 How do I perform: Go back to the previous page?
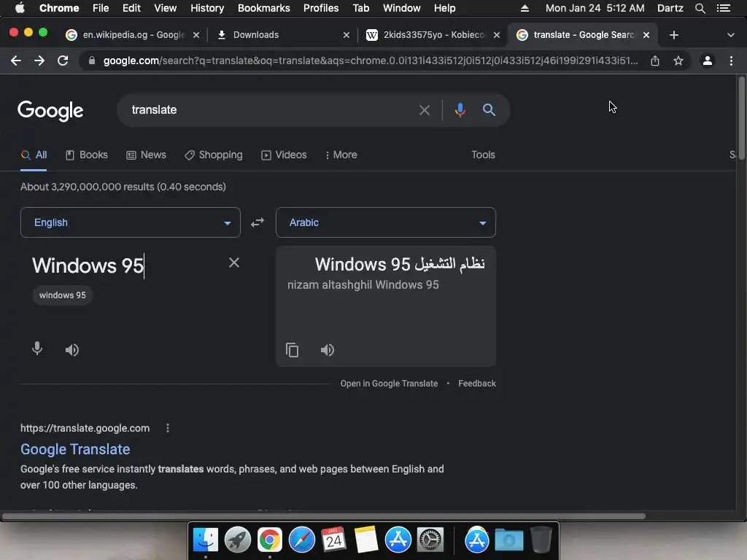(x=16, y=61)
